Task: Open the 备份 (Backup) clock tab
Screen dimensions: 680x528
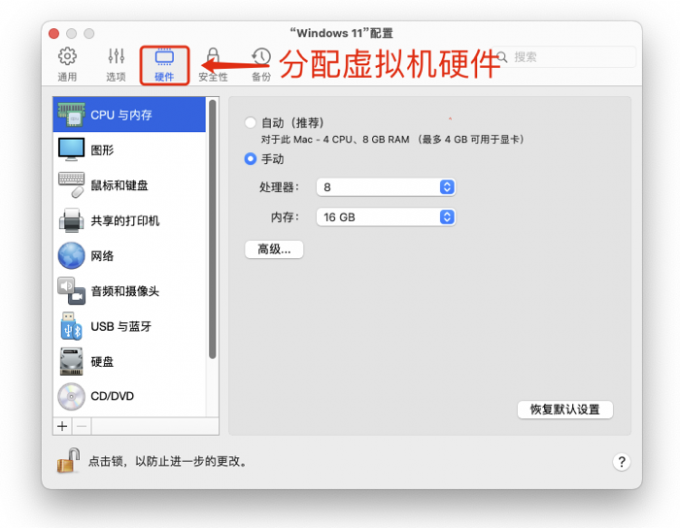Action: click(x=262, y=65)
